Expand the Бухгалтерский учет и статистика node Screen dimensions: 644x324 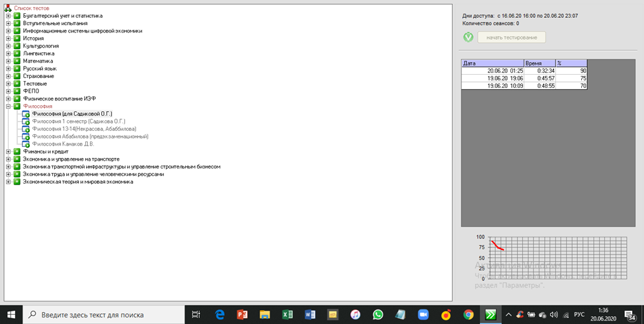tap(8, 16)
